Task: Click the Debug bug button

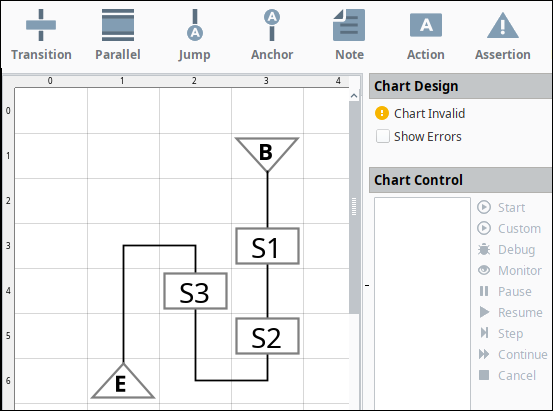Action: coord(506,249)
